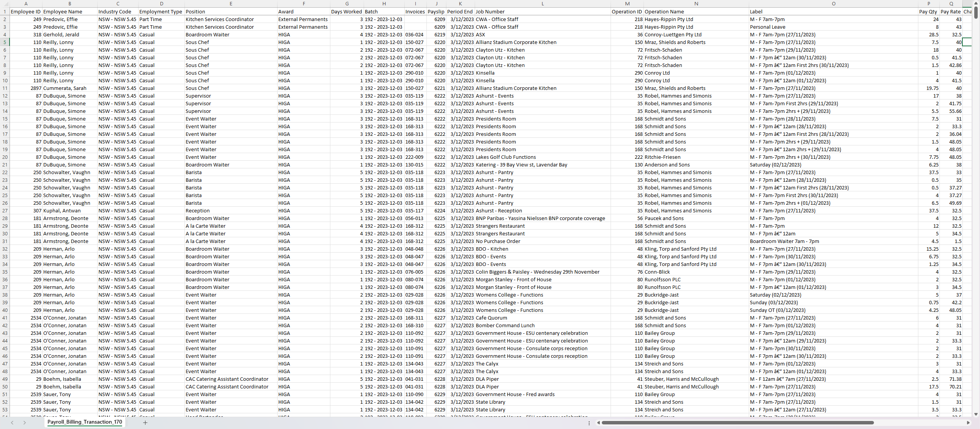
Task: Select column E header
Action: click(231, 3)
